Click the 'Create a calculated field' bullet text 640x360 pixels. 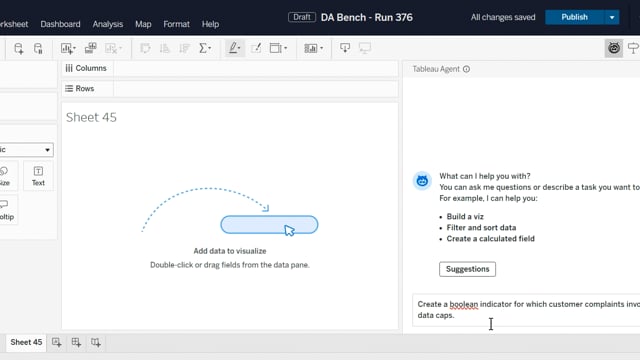[x=491, y=238]
